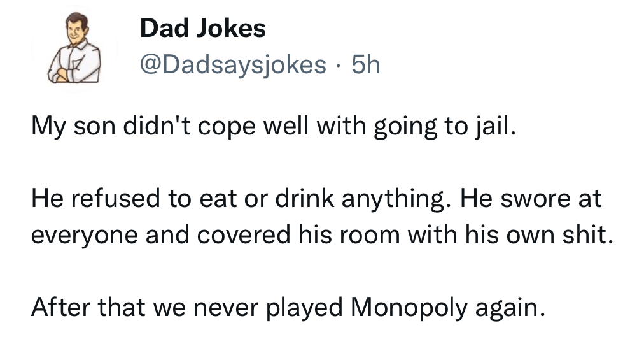The height and width of the screenshot is (337, 644).
Task: Open the 5h timestamp link
Action: click(x=365, y=64)
